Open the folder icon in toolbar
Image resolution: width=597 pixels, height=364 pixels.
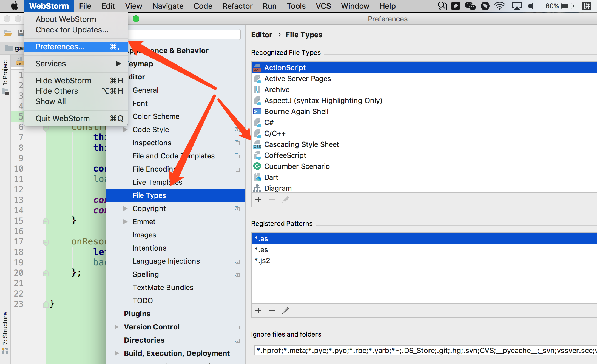point(8,33)
